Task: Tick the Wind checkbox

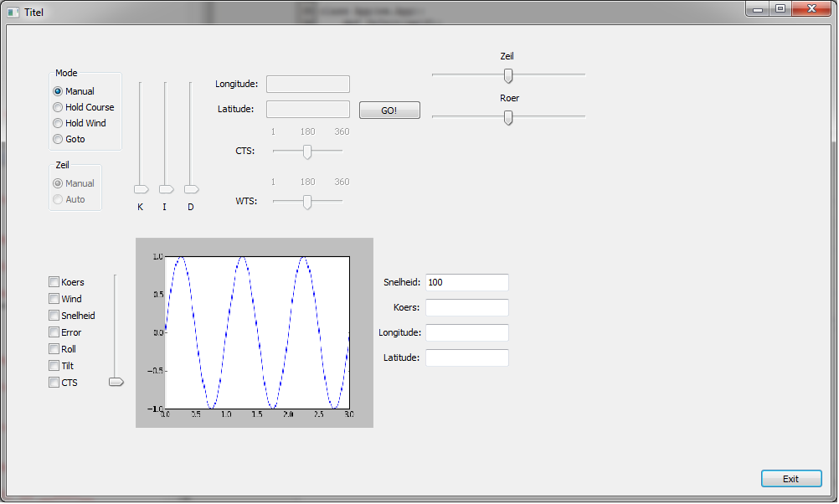Action: (x=54, y=299)
